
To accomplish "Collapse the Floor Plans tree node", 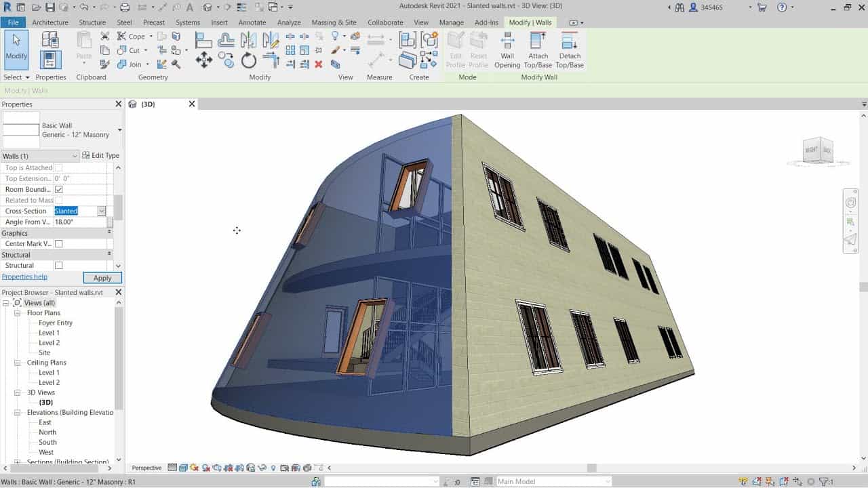I will point(18,313).
